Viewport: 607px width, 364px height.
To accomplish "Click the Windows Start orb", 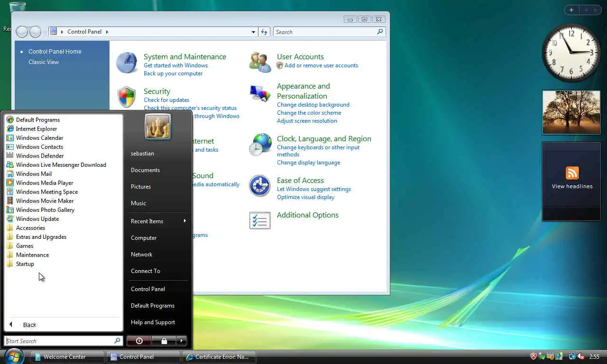I will point(14,356).
